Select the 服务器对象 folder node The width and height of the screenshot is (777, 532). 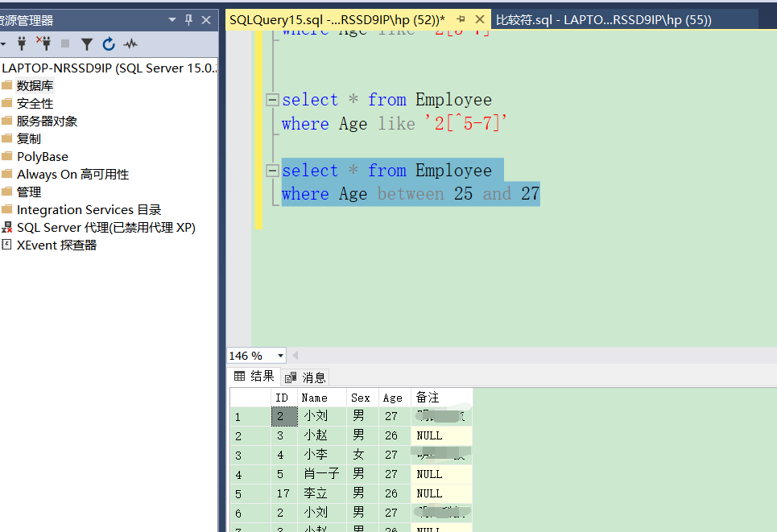point(47,122)
